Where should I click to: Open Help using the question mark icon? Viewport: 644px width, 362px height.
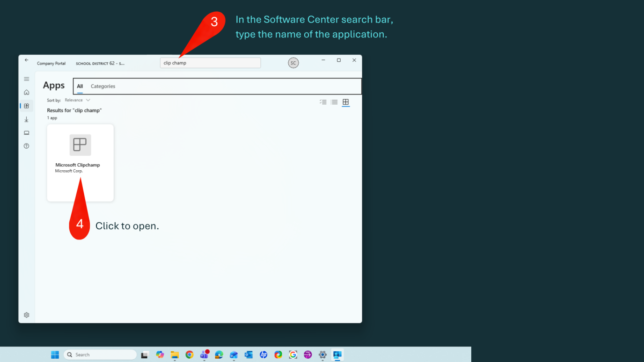[27, 145]
